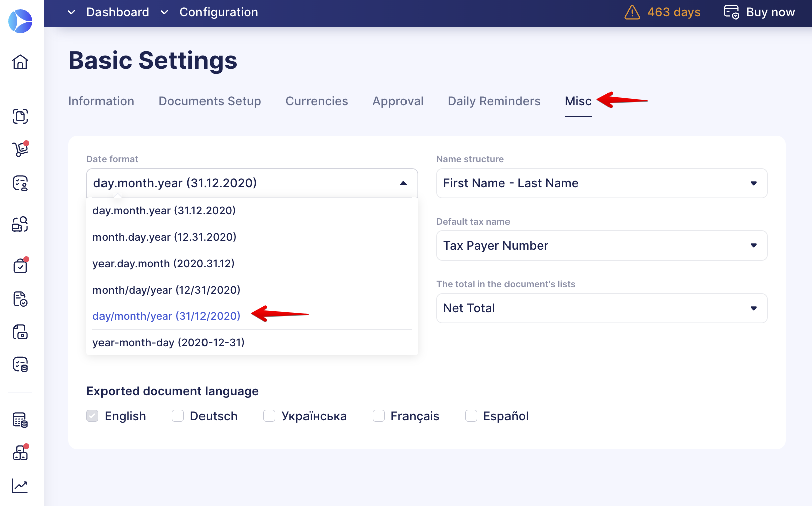Click the app logo in the sidebar
Viewport: 812px width, 506px height.
point(20,21)
